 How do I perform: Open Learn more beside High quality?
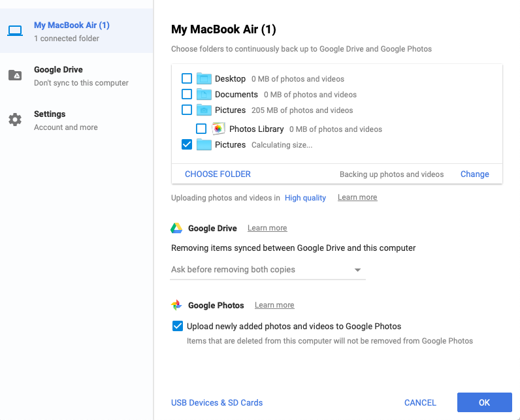coord(357,197)
